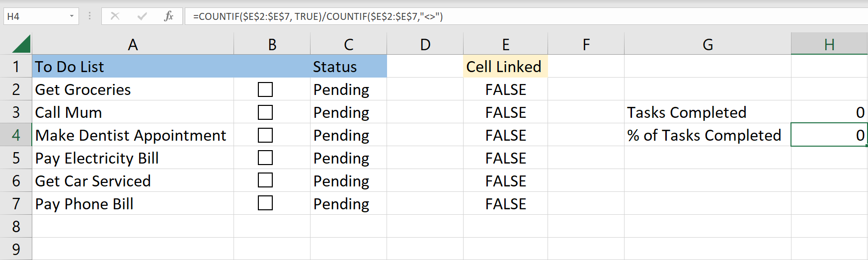The width and height of the screenshot is (868, 260).
Task: Select row 1 header
Action: pos(16,67)
